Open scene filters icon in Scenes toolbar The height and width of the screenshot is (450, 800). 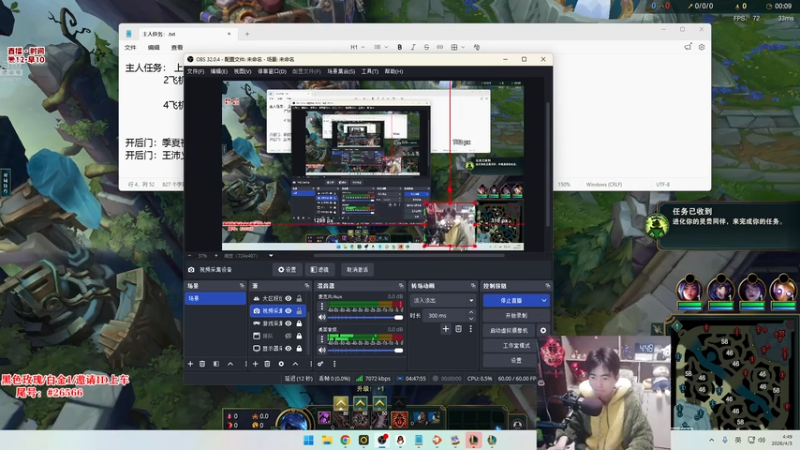216,364
